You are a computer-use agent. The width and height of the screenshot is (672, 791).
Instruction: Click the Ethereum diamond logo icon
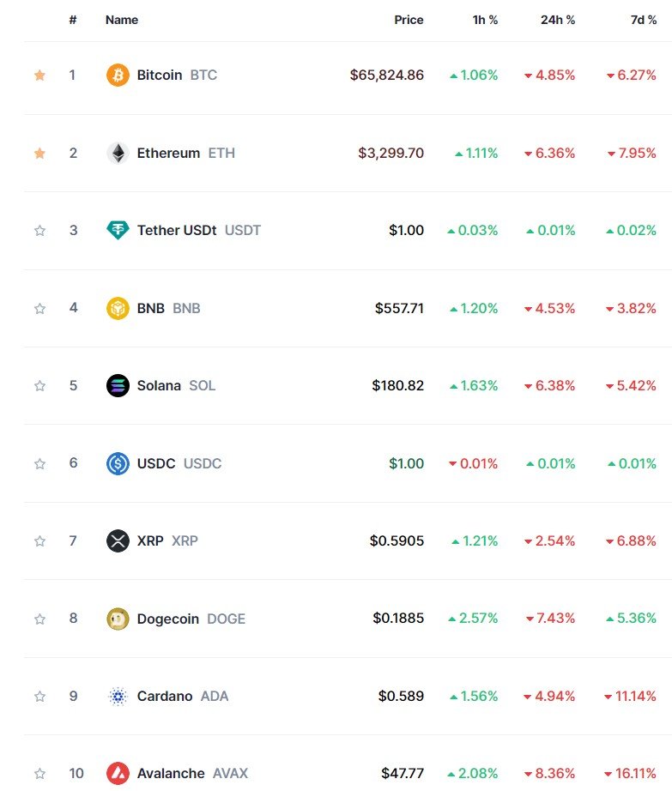click(118, 153)
